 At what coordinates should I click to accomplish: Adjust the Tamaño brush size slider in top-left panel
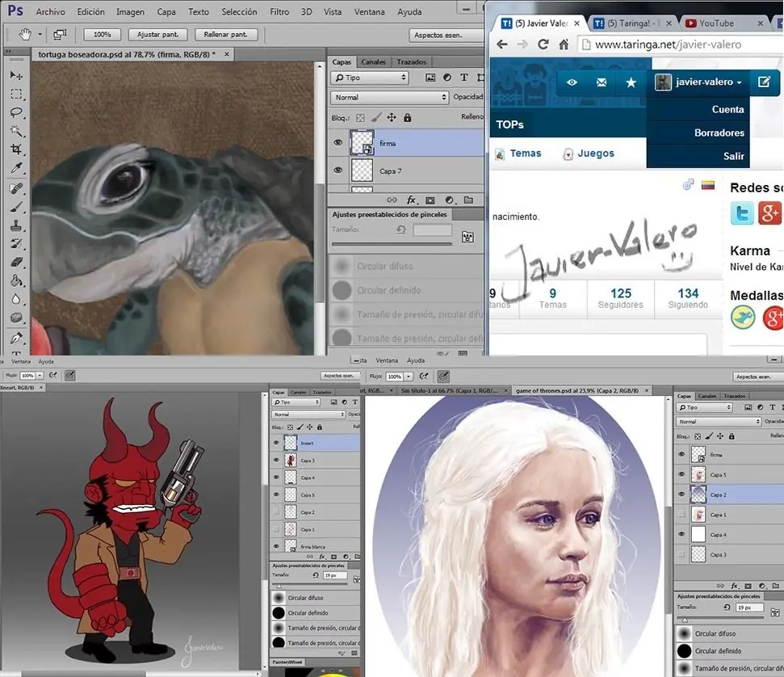pyautogui.click(x=392, y=244)
